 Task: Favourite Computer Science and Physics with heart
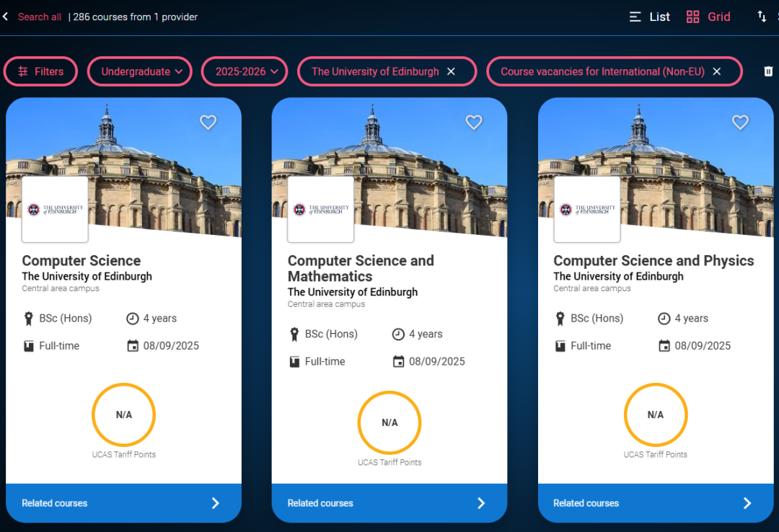pos(740,123)
